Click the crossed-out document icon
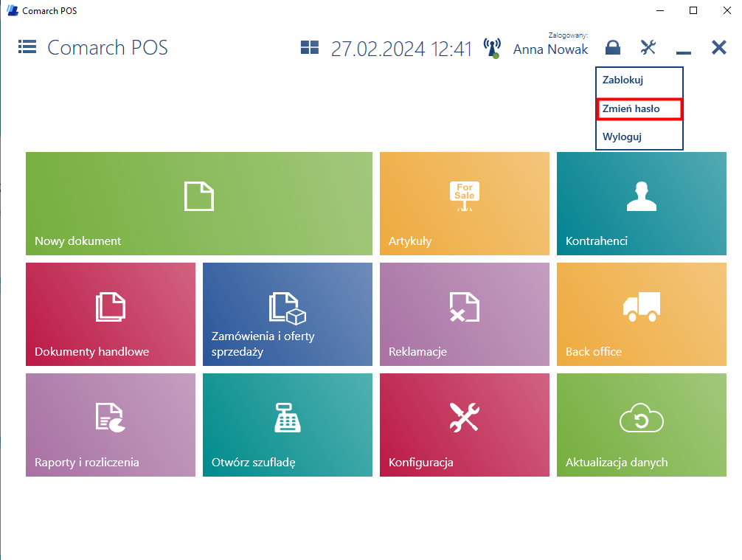 point(464,307)
